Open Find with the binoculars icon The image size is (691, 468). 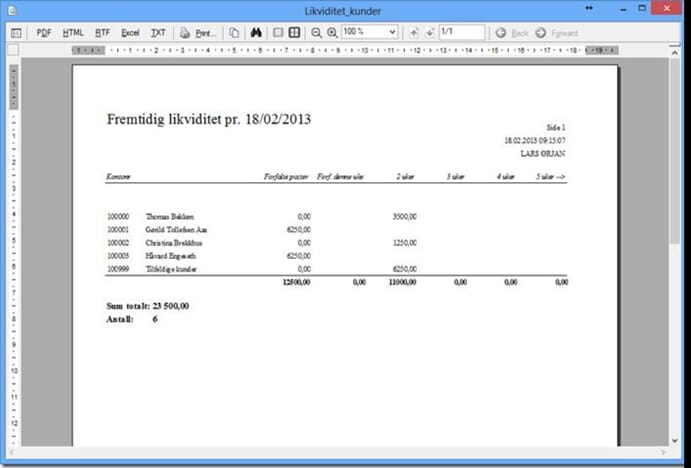pos(255,32)
